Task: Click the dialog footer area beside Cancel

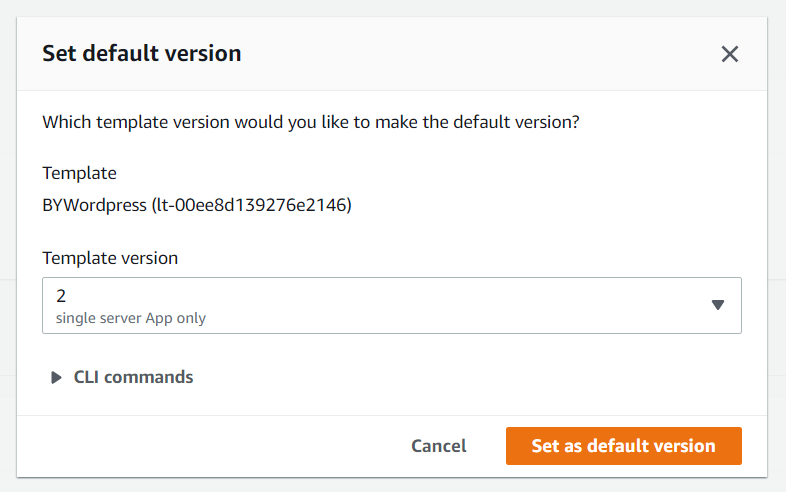Action: click(211, 446)
